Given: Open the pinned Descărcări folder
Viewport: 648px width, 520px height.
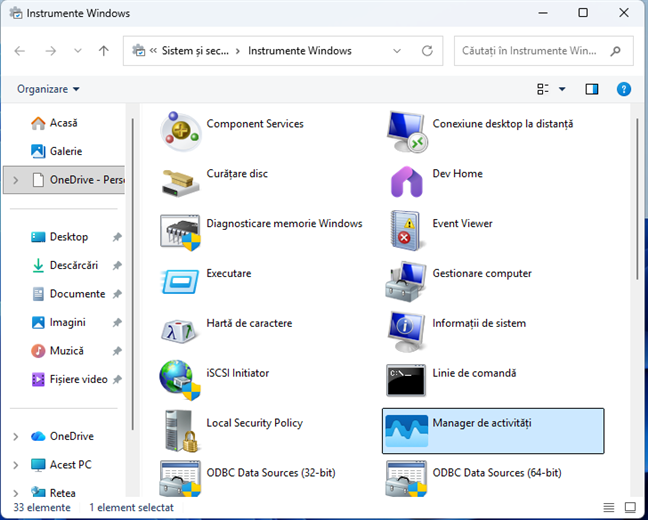Looking at the screenshot, I should pos(65,265).
